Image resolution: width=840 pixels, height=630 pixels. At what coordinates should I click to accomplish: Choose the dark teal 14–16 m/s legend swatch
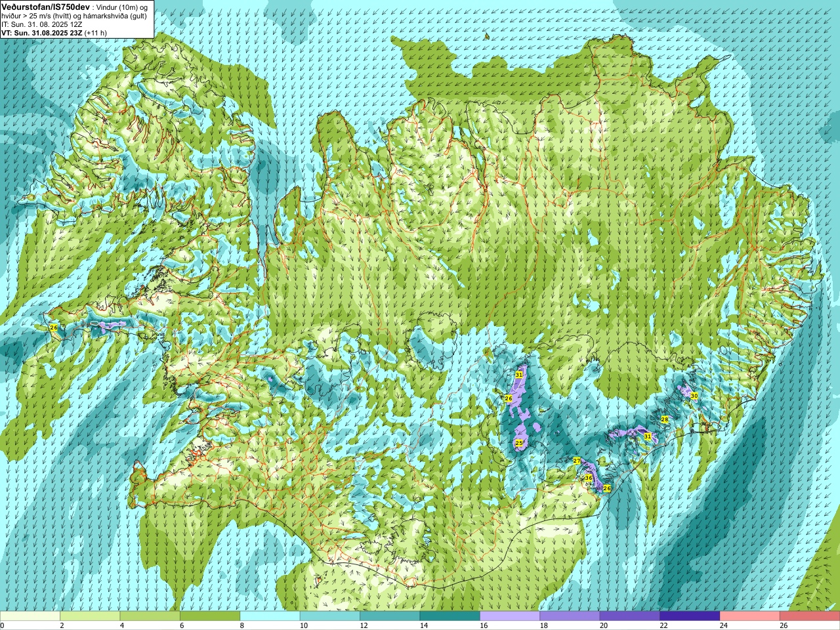coord(450,616)
